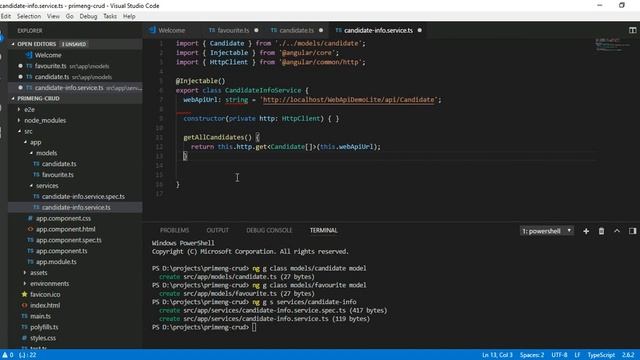Expand the node_modules folder
640x360 pixels.
19,120
